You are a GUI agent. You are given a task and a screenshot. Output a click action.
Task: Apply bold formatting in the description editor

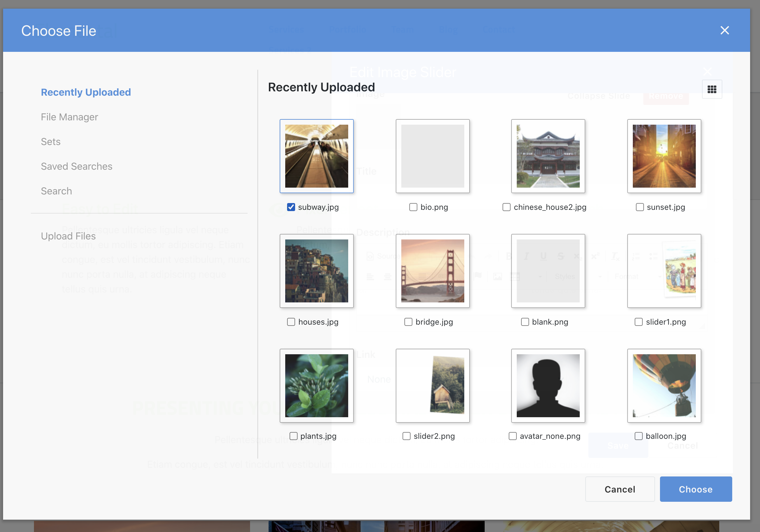click(x=509, y=256)
